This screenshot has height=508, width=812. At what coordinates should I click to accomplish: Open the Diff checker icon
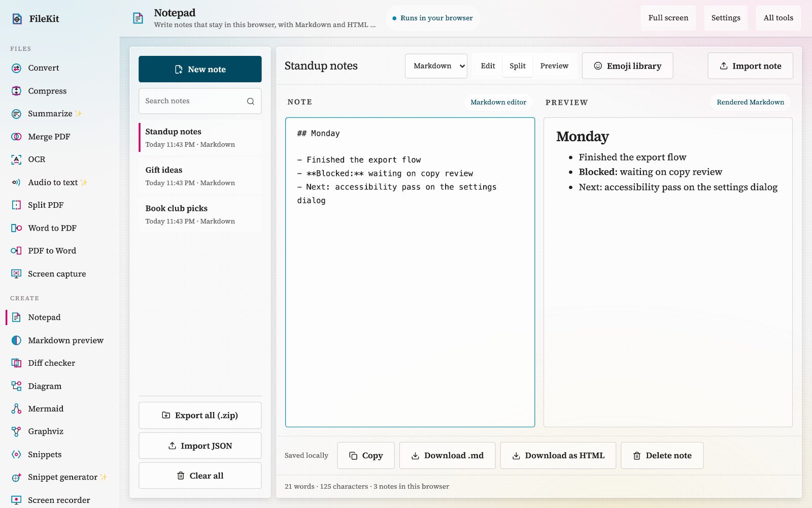[16, 363]
